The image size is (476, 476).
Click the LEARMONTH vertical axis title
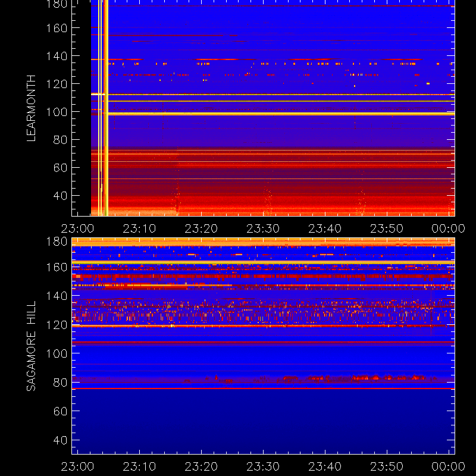(32, 108)
